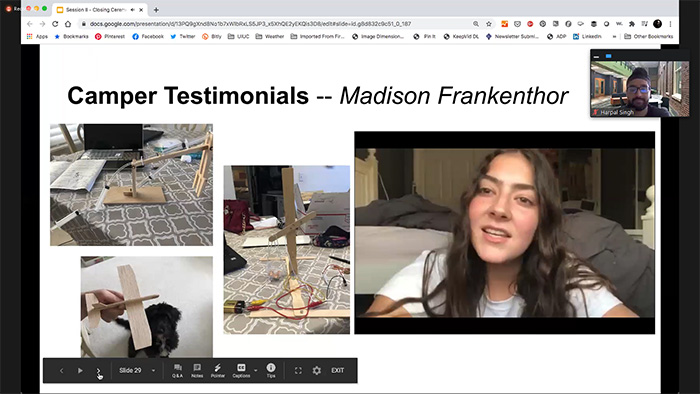Click the browser back arrow

click(x=29, y=24)
